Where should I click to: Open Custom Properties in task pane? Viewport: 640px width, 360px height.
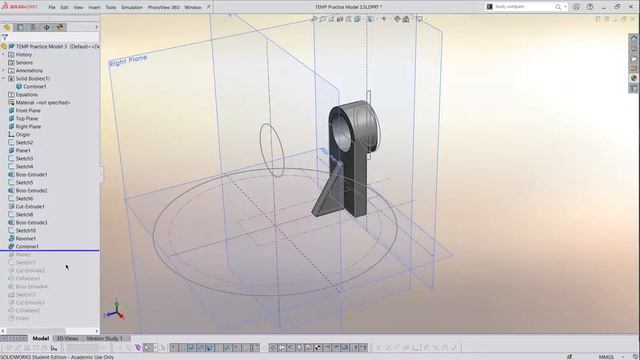pyautogui.click(x=634, y=88)
